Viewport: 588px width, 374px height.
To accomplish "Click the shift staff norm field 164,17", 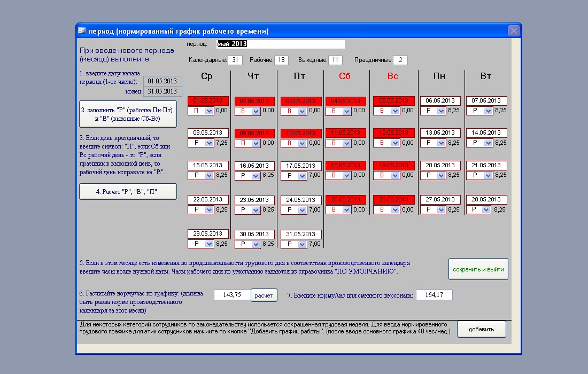I will (x=434, y=295).
